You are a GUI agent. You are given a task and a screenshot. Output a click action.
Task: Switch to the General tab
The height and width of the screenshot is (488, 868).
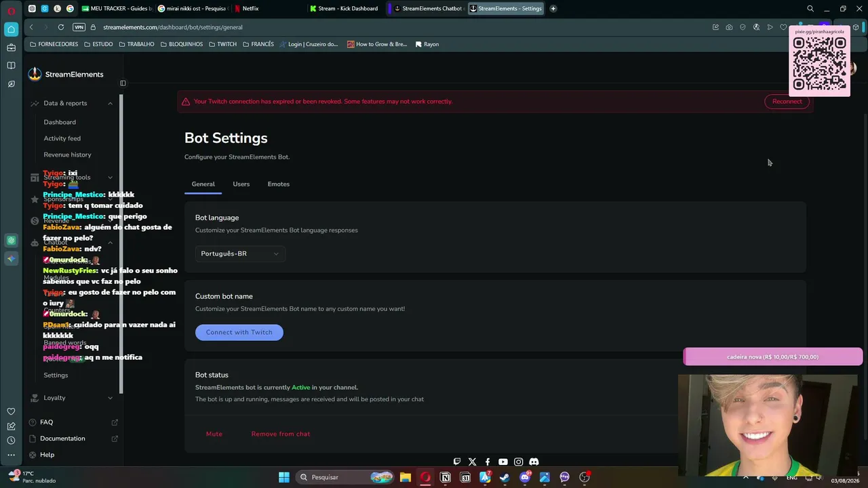pyautogui.click(x=203, y=184)
